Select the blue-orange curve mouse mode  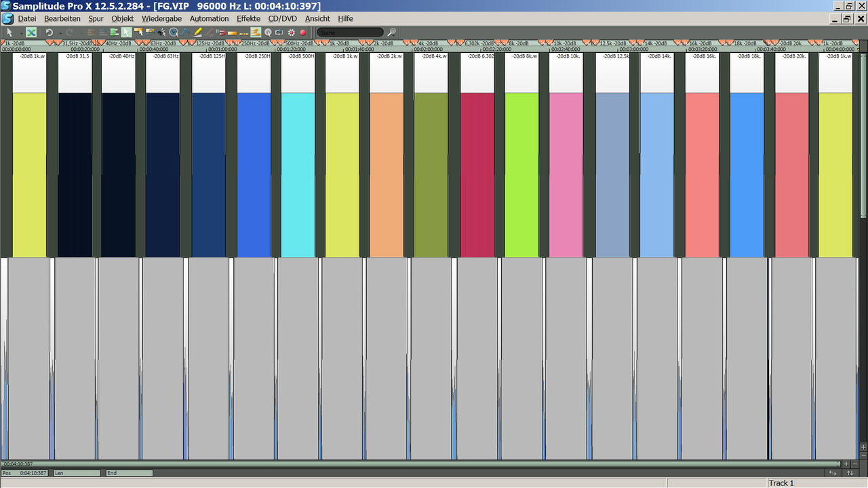[x=149, y=32]
